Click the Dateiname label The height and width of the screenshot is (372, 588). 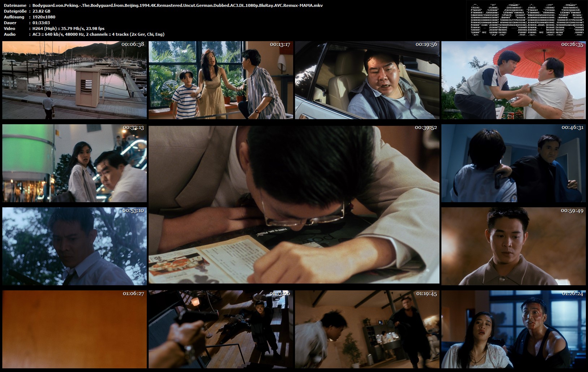click(x=15, y=5)
